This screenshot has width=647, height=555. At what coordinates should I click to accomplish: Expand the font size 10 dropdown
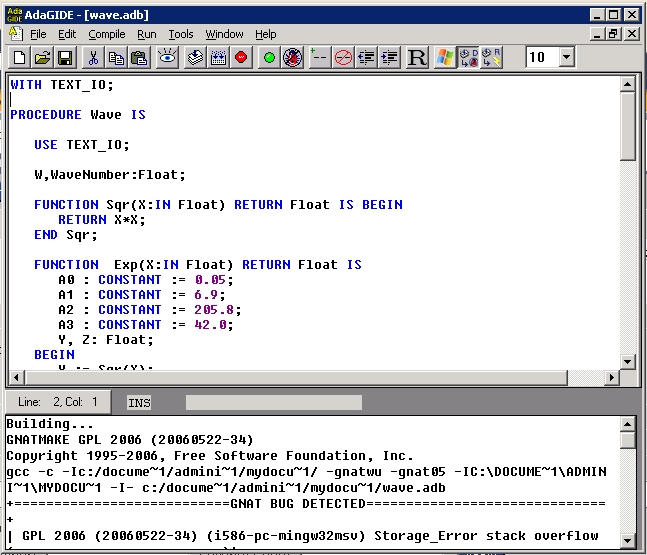pyautogui.click(x=567, y=58)
